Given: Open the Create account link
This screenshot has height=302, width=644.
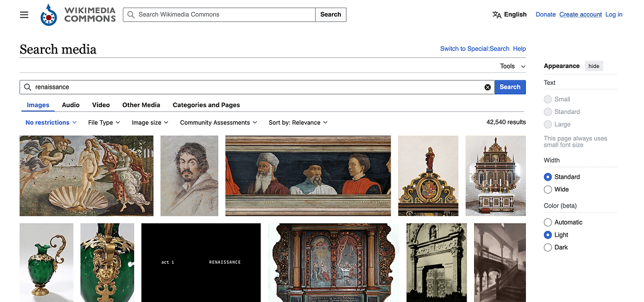Looking at the screenshot, I should pos(580,14).
